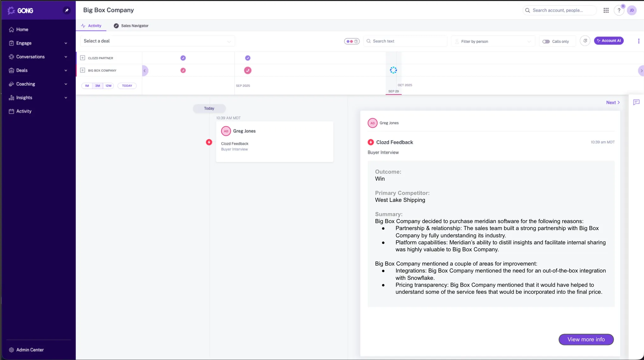Open the Filter by person dropdown
Viewport: 644px width, 360px height.
[493, 42]
